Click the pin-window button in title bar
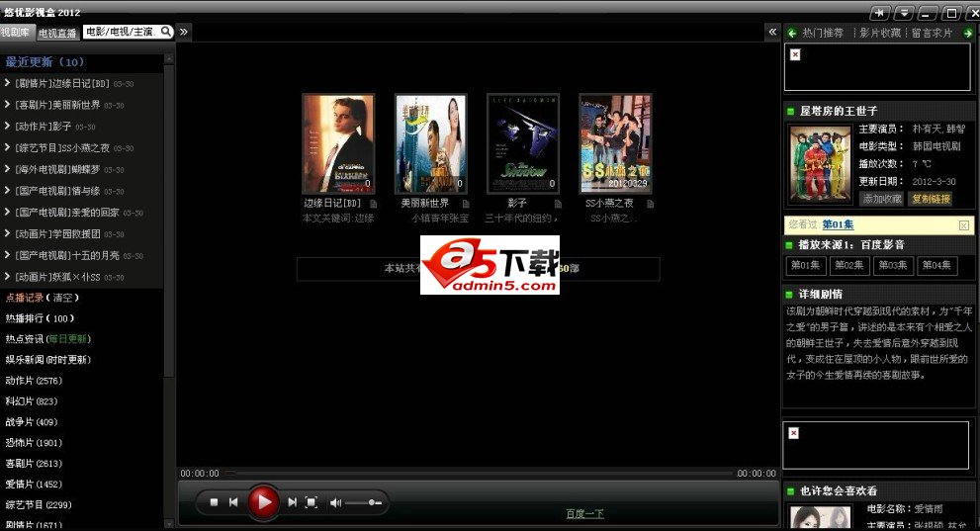This screenshot has height=531, width=980. (x=879, y=13)
